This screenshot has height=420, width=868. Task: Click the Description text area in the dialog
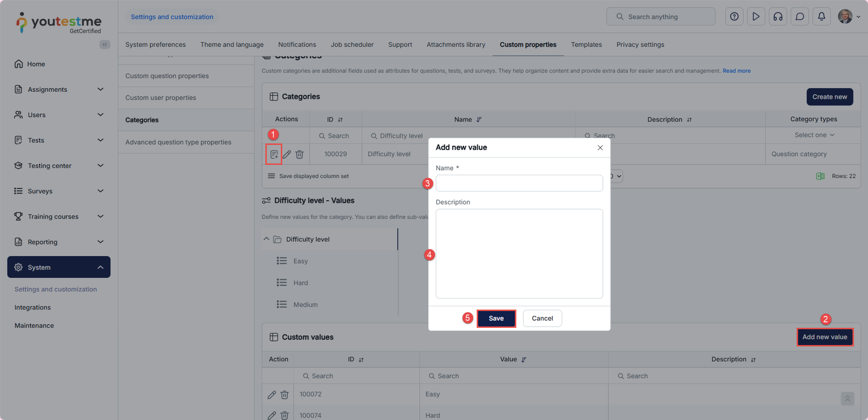[x=519, y=254]
